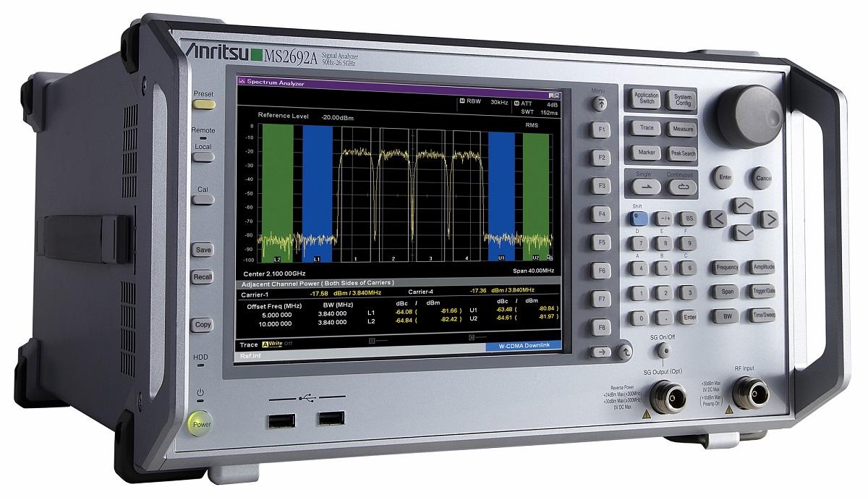
Task: Tap number key 9
Action: [x=689, y=243]
